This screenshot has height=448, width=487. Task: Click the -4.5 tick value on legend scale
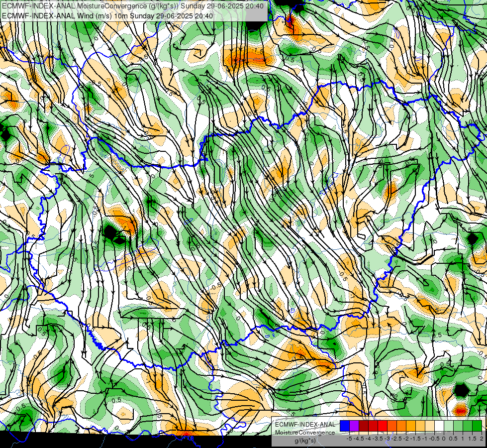pos(359,439)
